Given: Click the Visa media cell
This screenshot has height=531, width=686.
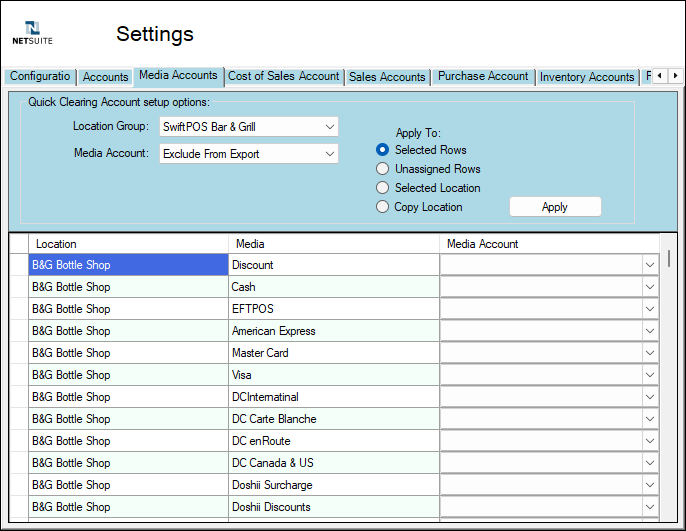Looking at the screenshot, I should pos(334,375).
